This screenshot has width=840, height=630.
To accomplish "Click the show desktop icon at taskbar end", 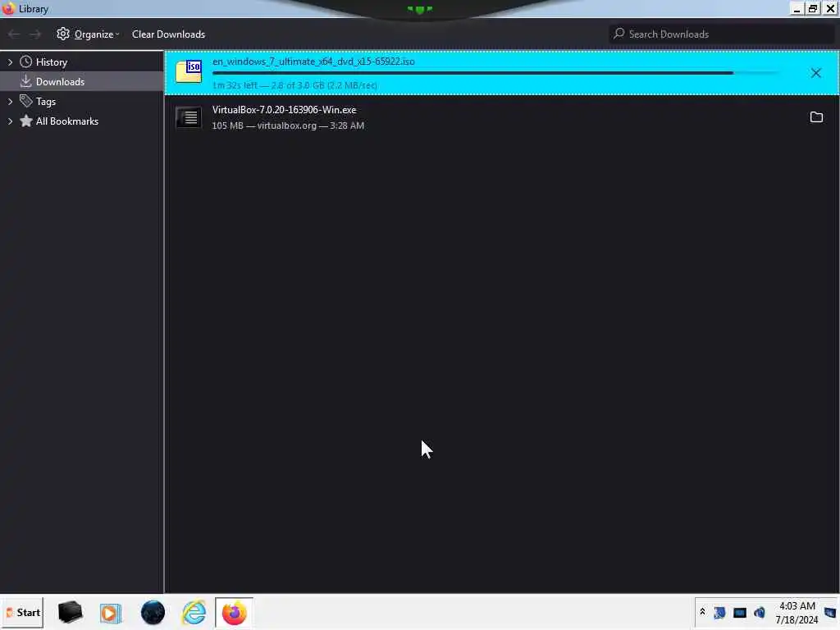I will (830, 612).
